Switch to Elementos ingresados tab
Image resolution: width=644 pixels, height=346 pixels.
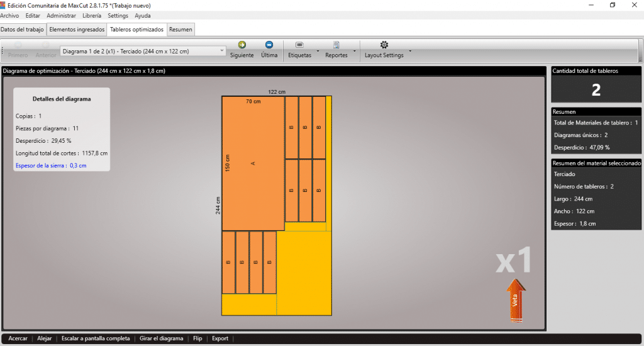(x=77, y=30)
